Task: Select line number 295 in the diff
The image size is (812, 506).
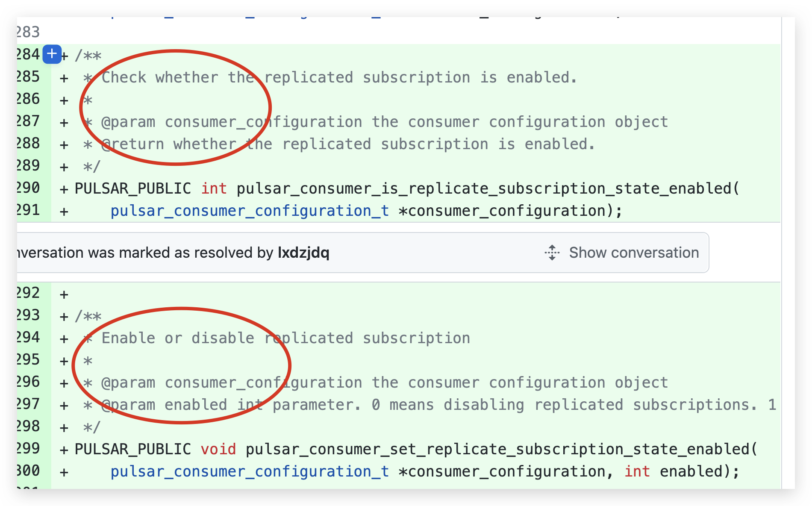Action: point(29,360)
